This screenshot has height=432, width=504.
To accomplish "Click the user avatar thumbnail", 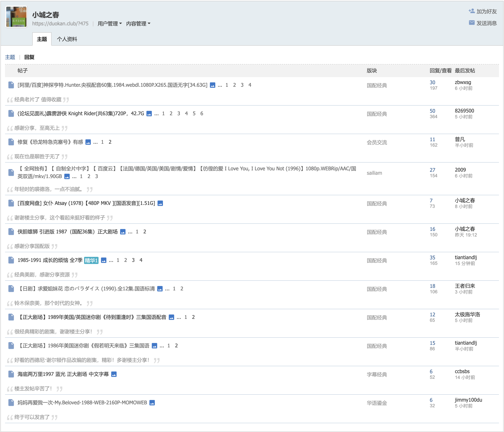I will [17, 17].
